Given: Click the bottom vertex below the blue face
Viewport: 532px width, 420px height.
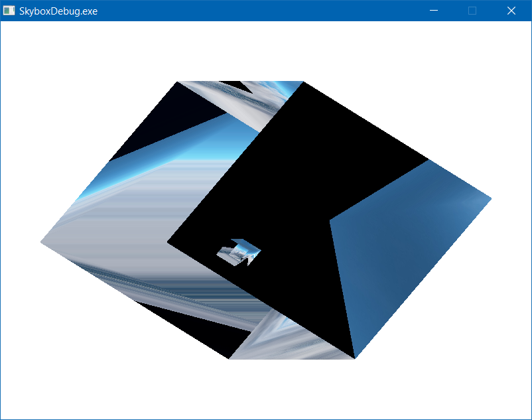Looking at the screenshot, I should 355,358.
